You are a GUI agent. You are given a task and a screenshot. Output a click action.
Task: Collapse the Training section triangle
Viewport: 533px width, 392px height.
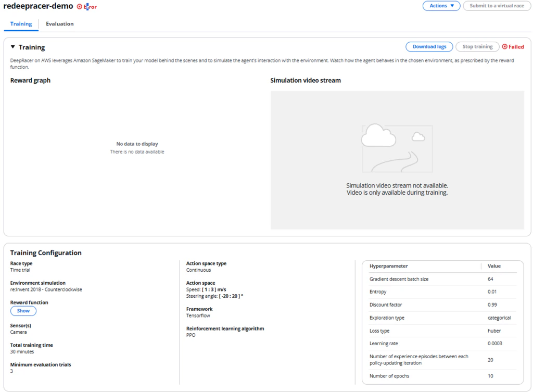click(13, 47)
